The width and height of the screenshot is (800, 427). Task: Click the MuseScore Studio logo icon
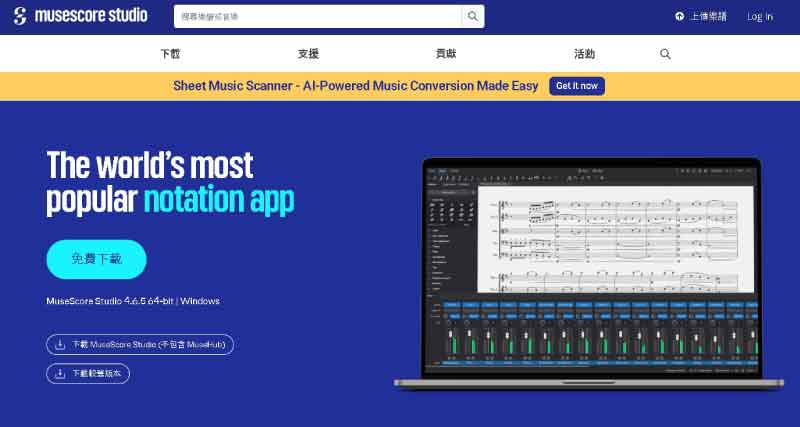pos(18,17)
